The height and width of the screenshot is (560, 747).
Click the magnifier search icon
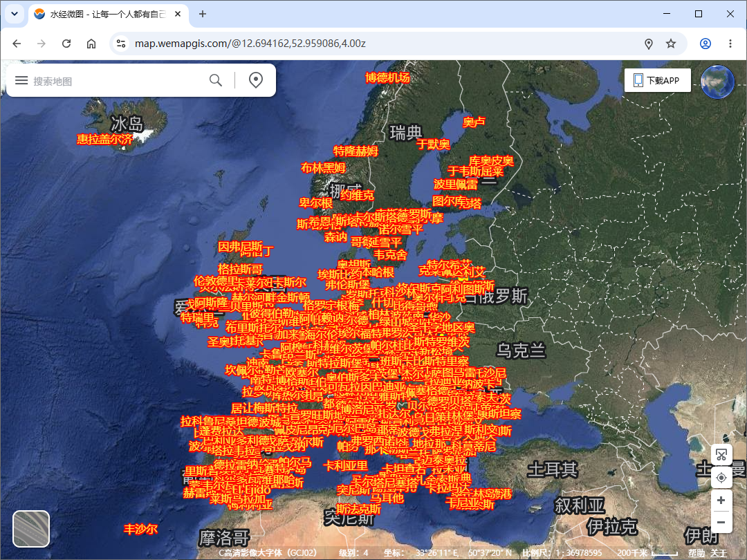216,80
